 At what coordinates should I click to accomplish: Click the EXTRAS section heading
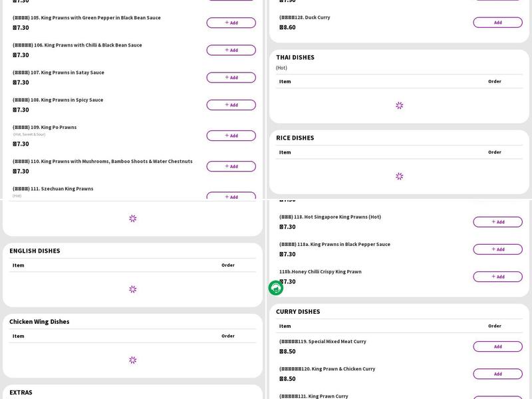pyautogui.click(x=21, y=392)
